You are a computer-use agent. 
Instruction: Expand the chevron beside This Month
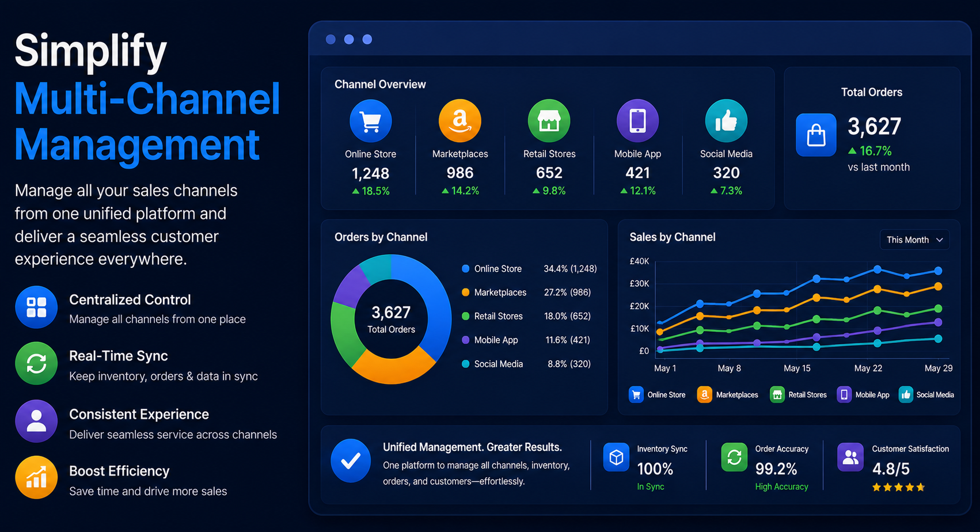click(x=940, y=240)
